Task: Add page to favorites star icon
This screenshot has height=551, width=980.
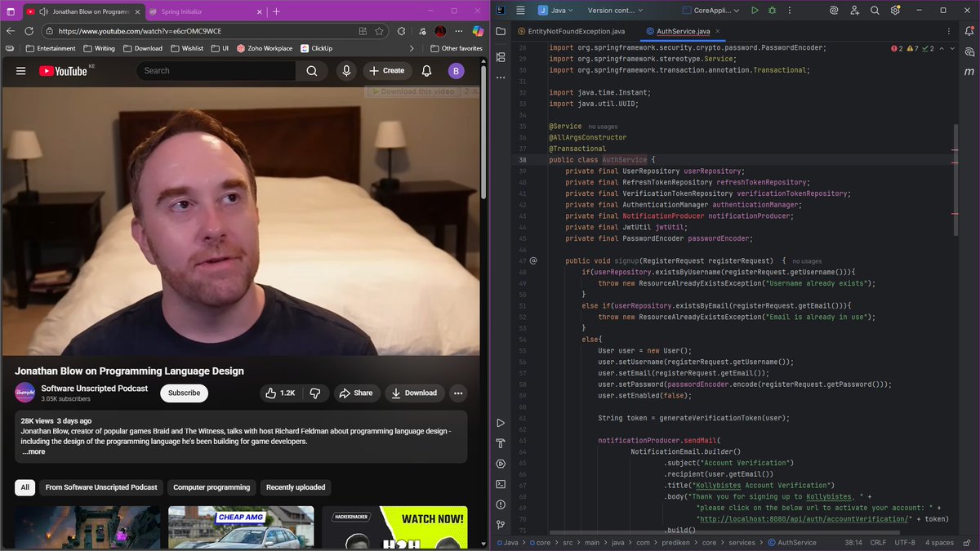Action: pyautogui.click(x=380, y=31)
